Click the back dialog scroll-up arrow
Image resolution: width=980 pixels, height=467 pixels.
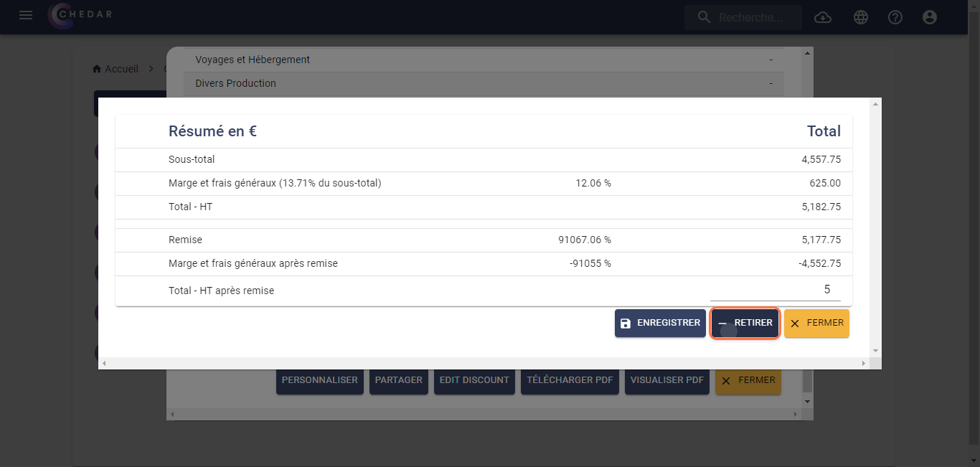pyautogui.click(x=808, y=53)
